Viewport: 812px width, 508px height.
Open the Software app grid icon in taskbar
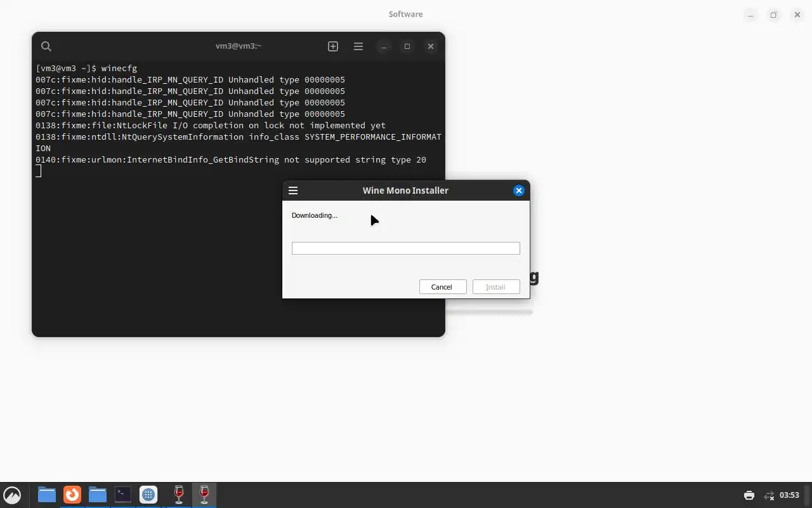tap(148, 495)
